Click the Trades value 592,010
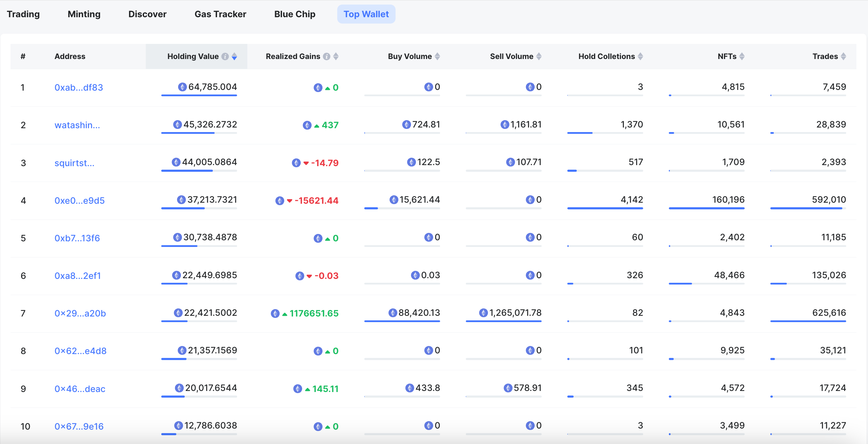Screen dimensions: 868x444 (829, 200)
